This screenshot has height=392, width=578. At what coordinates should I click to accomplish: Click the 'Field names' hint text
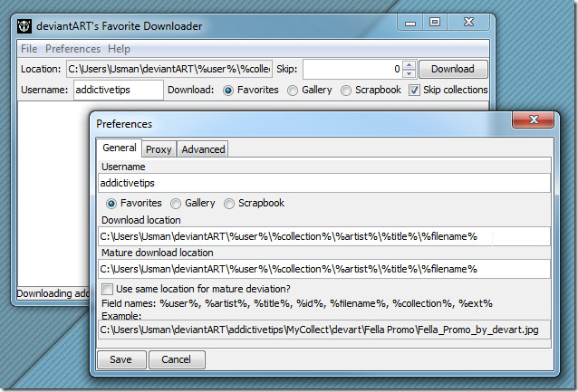[297, 303]
